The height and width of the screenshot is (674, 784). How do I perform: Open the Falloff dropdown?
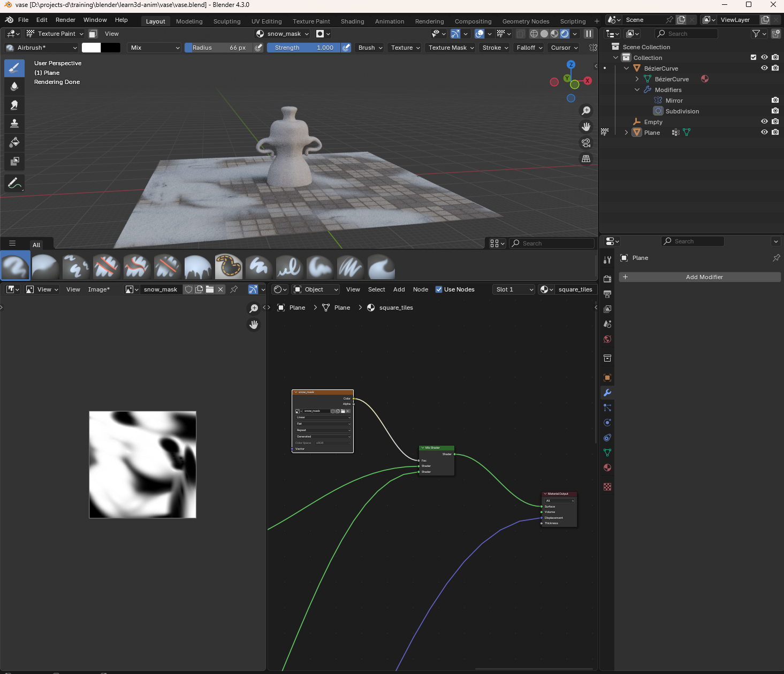529,48
